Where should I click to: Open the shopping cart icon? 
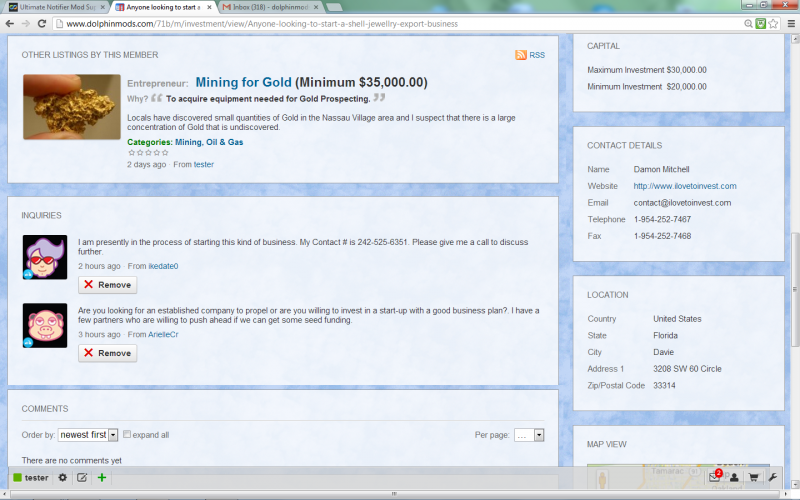753,478
